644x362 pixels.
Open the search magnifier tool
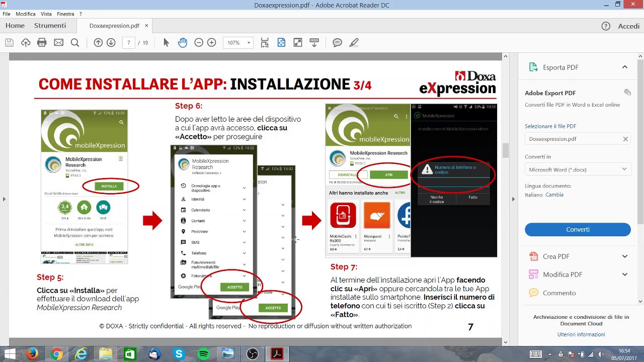coord(75,43)
